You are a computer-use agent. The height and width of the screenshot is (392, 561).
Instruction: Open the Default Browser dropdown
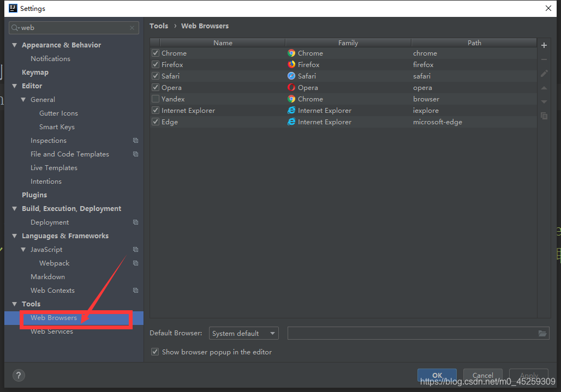tap(243, 334)
